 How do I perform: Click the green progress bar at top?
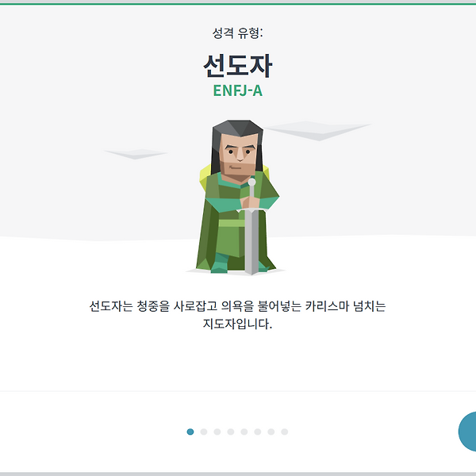[x=238, y=4]
